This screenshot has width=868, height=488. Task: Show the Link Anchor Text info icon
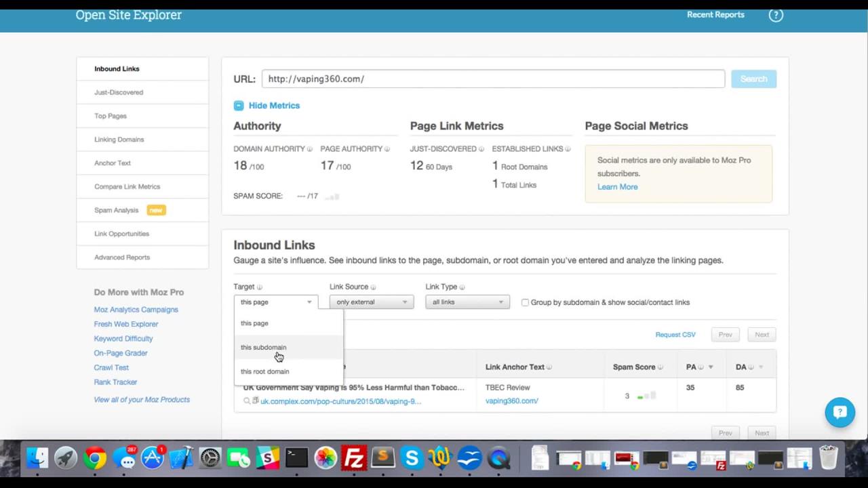pos(549,367)
